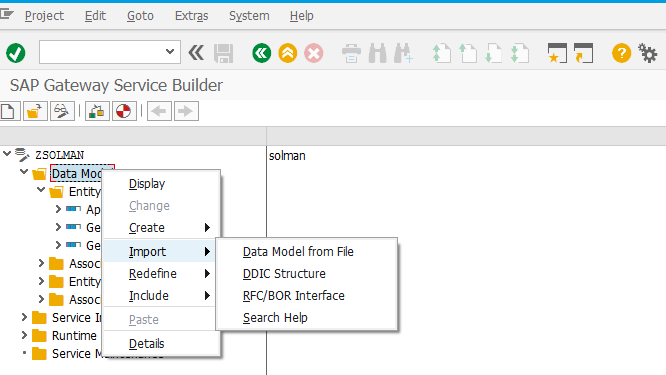666x375 pixels.
Task: Select DDIC Structure import option
Action: pos(307,273)
